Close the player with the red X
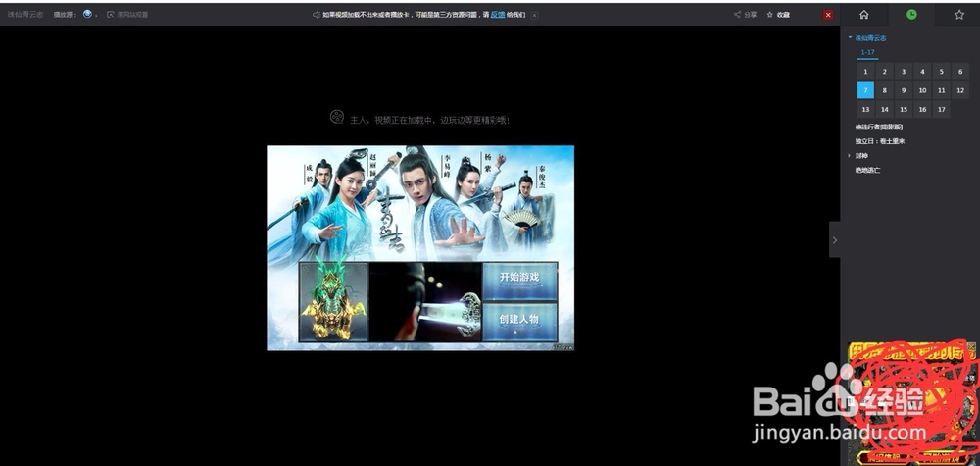The width and height of the screenshot is (980, 466). (828, 15)
